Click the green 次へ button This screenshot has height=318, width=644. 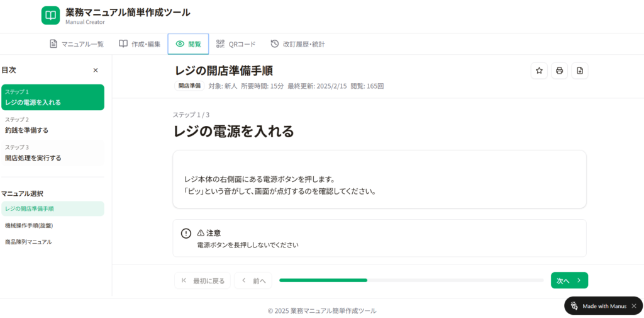click(569, 281)
